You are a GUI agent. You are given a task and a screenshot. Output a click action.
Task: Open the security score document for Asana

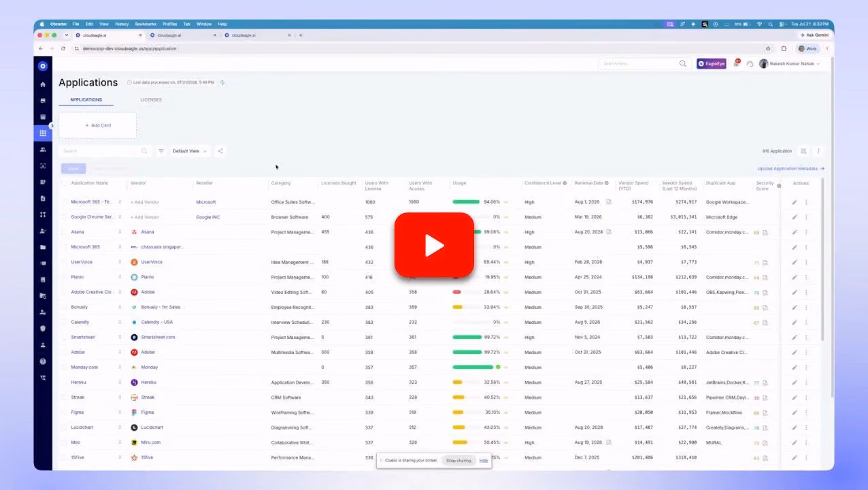coord(765,233)
